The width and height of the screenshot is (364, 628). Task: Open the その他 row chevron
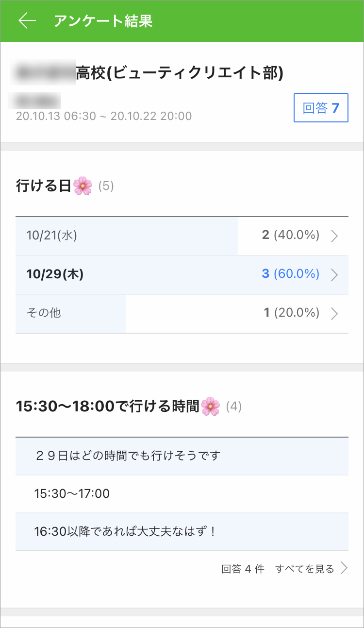tap(334, 313)
